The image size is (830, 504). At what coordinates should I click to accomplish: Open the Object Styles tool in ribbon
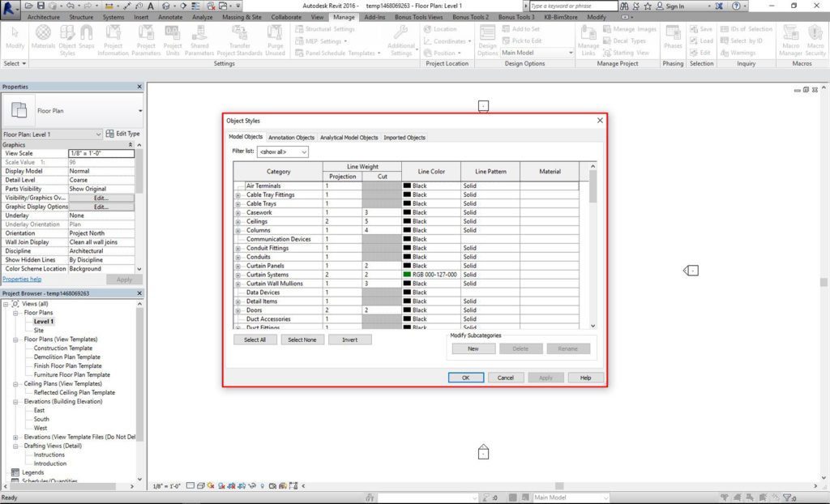(67, 41)
